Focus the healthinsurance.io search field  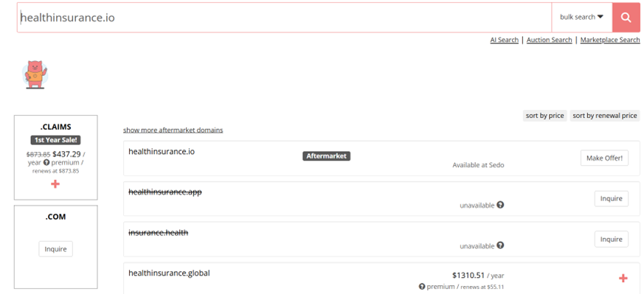click(x=285, y=18)
